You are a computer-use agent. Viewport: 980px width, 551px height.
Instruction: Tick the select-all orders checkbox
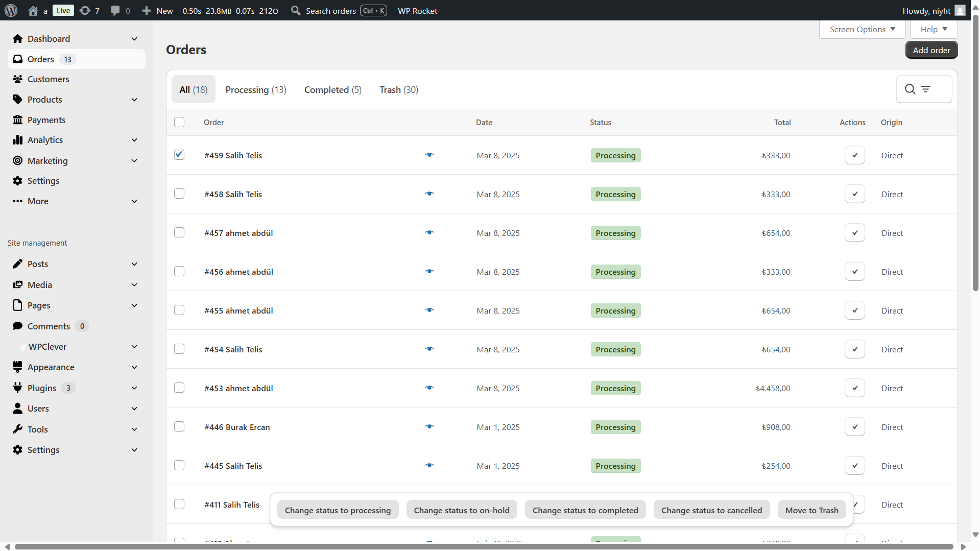click(x=179, y=122)
